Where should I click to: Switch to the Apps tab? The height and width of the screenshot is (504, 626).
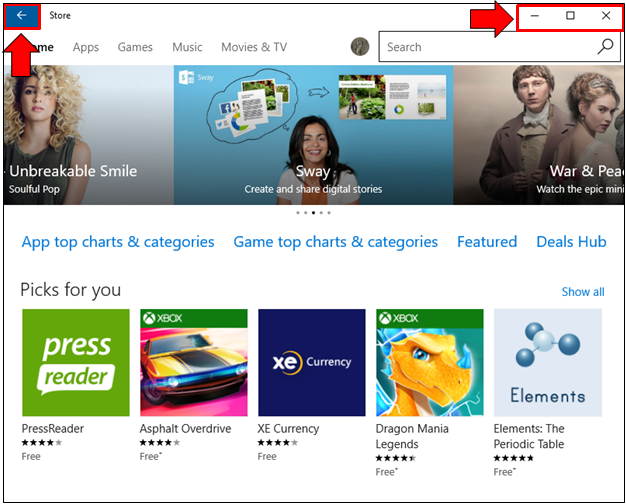86,47
